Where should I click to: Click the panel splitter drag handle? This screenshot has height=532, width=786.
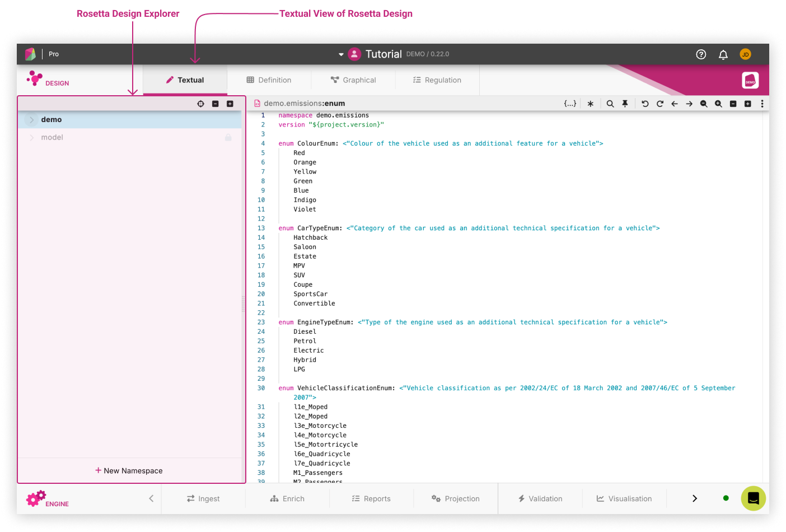(243, 304)
